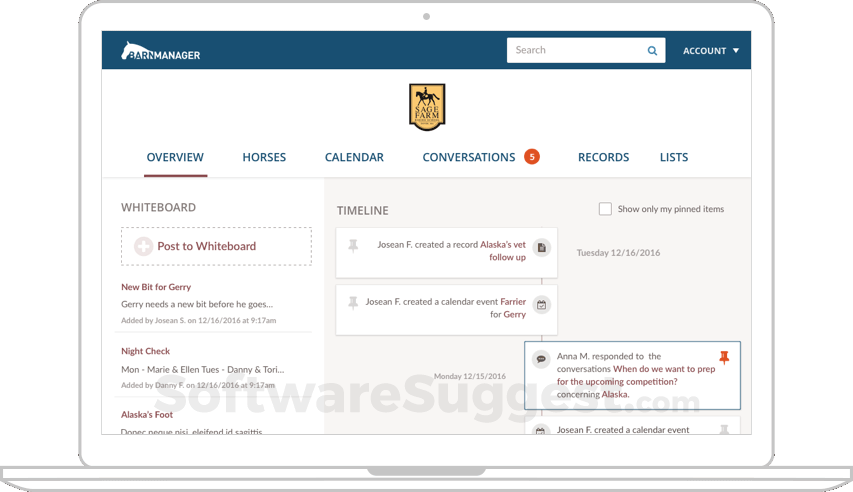This screenshot has height=492, width=853.
Task: Switch to the LISTS tab
Action: click(674, 157)
